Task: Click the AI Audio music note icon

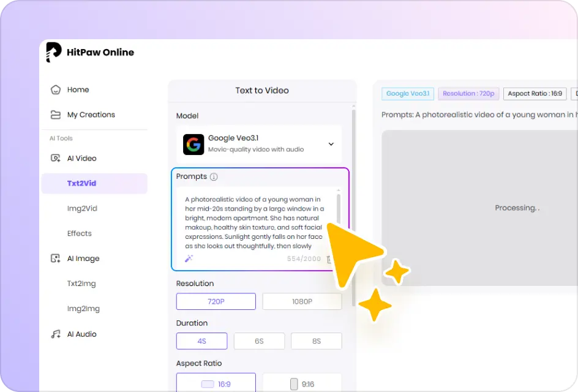Action: 56,334
